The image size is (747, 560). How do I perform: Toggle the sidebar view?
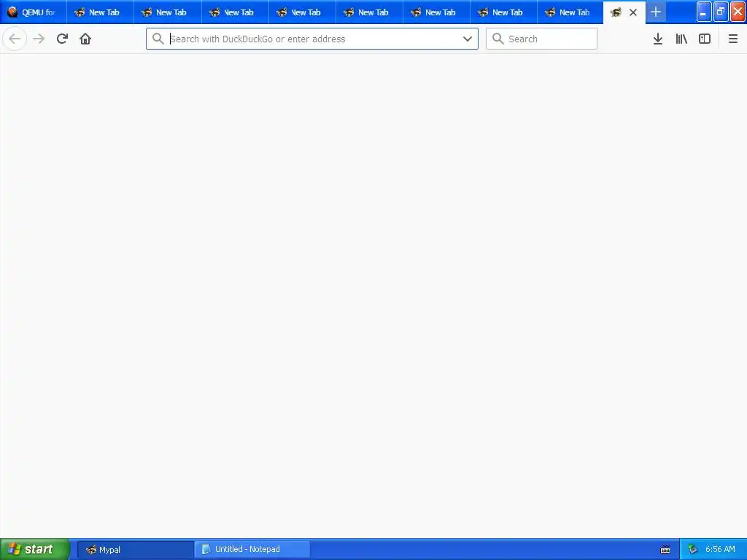click(705, 39)
